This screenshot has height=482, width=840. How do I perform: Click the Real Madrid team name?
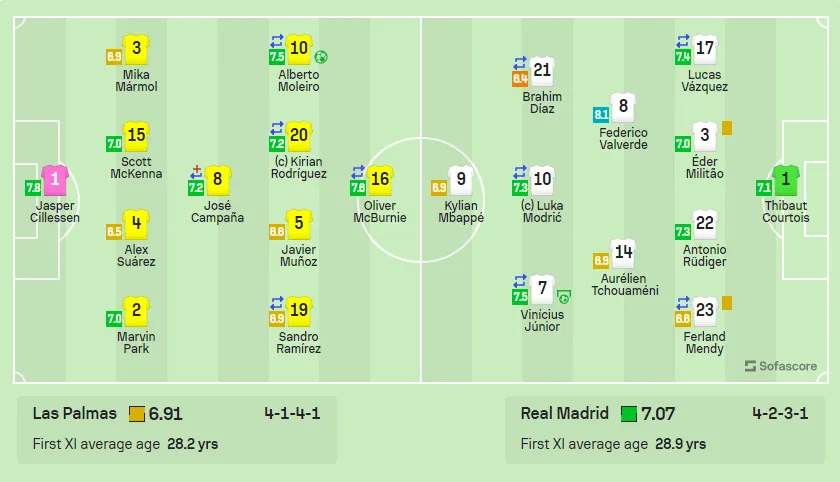pos(565,413)
